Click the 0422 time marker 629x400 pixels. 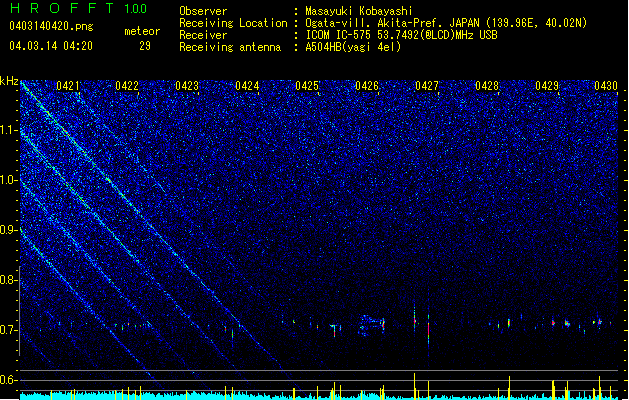tap(127, 86)
